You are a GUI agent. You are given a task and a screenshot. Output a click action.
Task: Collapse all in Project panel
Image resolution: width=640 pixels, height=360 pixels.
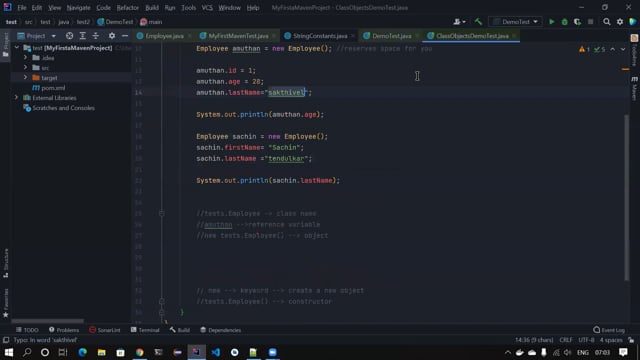pos(96,36)
